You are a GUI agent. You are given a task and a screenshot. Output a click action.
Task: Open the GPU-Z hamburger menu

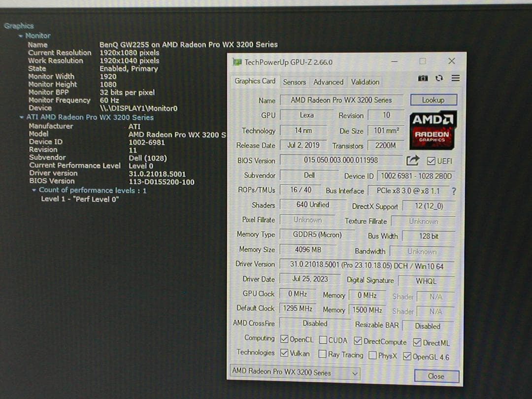455,78
